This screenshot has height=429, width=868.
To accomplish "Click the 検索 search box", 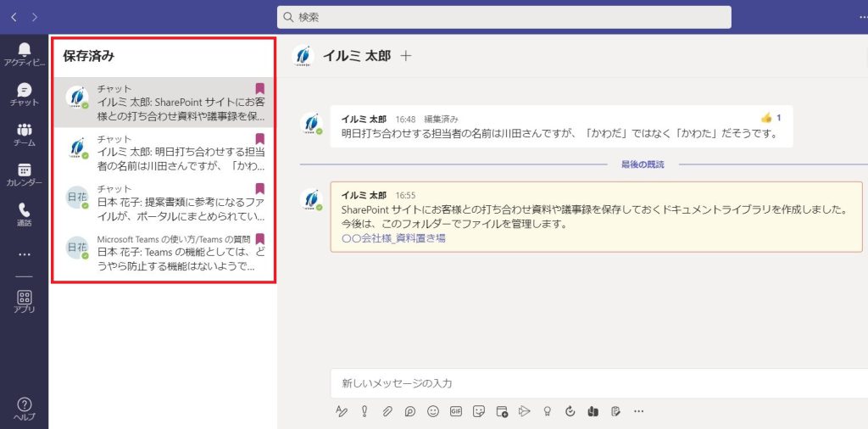I will pos(504,17).
